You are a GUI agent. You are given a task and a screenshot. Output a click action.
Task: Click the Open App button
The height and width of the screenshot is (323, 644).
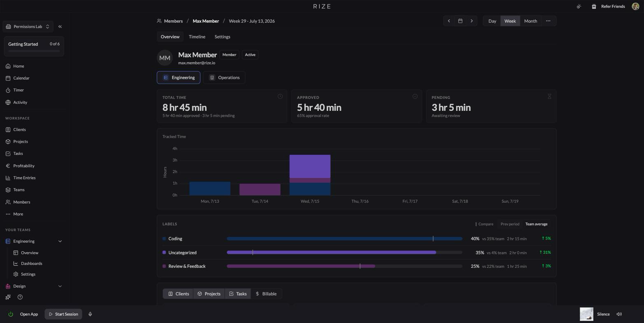point(29,314)
